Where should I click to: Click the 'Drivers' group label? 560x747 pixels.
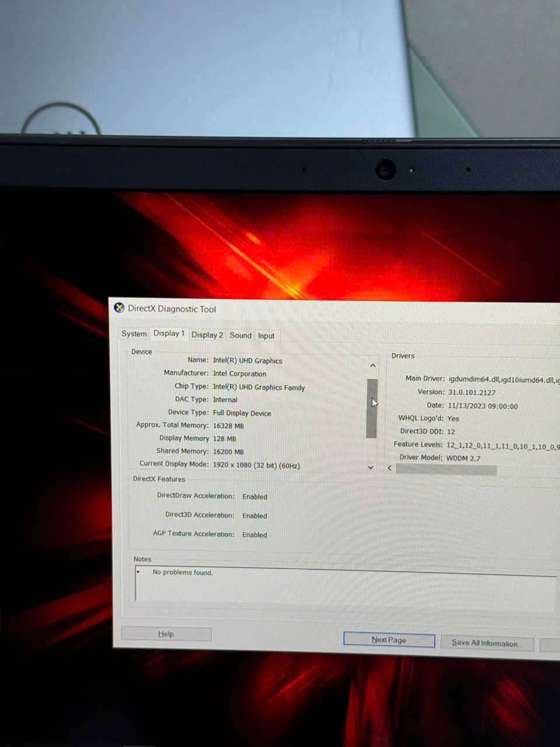(403, 355)
